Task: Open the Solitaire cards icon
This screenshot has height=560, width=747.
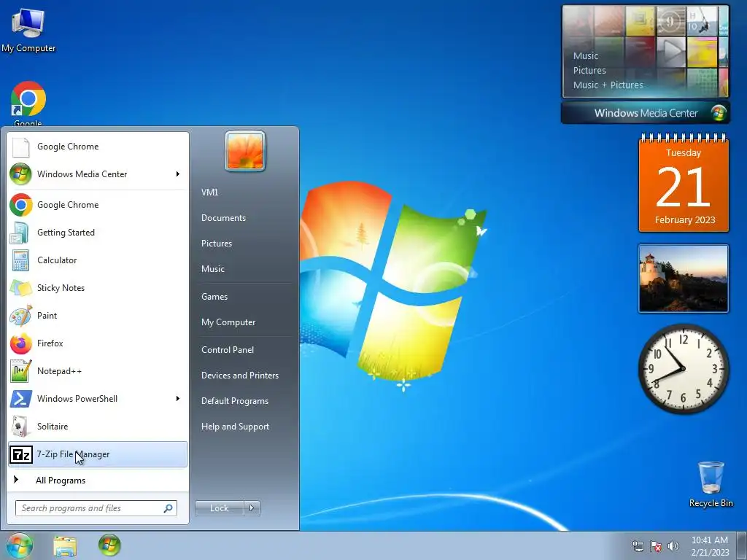Action: 20,426
